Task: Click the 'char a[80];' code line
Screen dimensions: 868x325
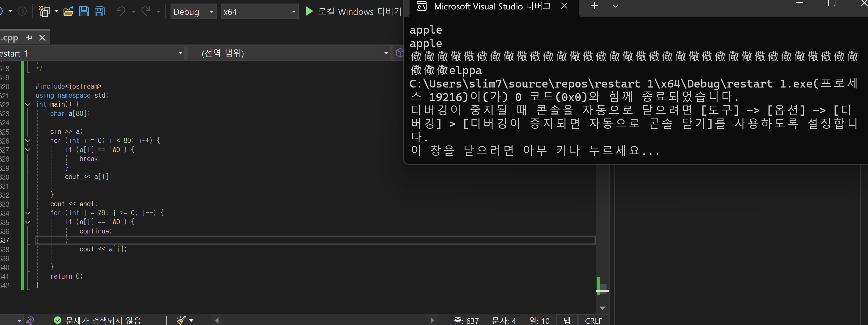Action: [x=70, y=114]
